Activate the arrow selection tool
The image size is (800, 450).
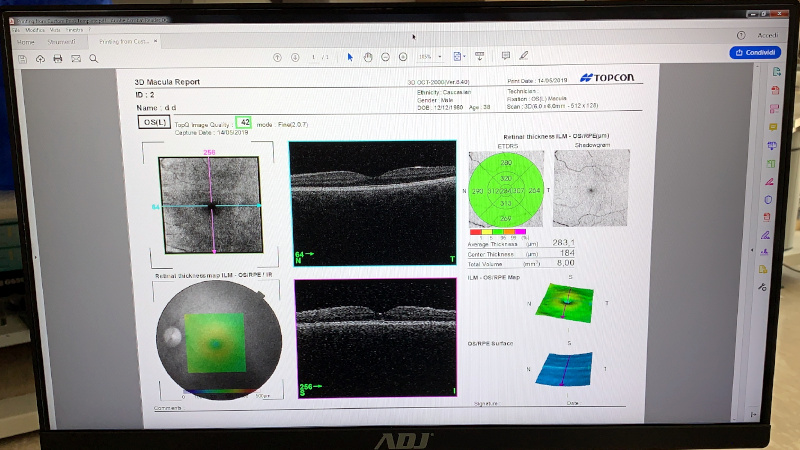point(350,56)
